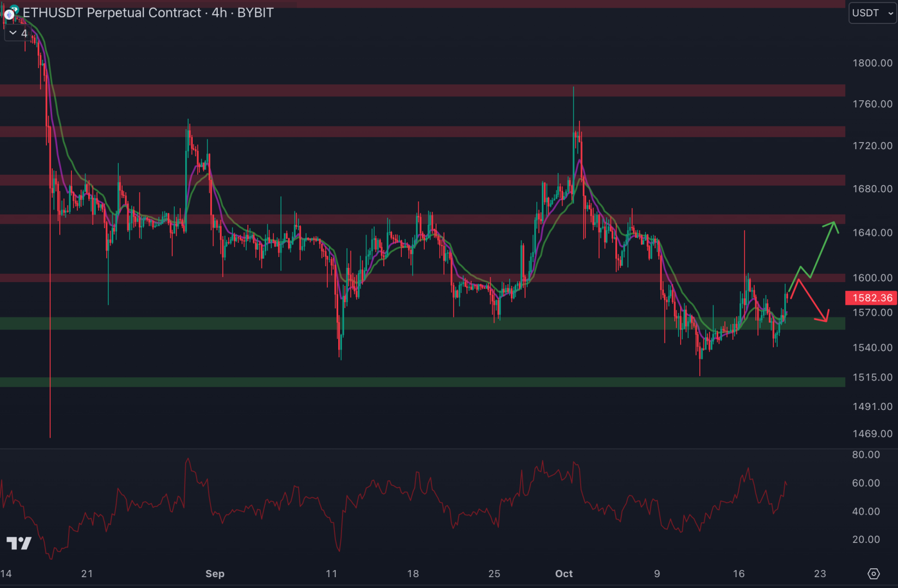Click the RSI 80.00 scale label
This screenshot has height=588, width=898.
coord(866,455)
